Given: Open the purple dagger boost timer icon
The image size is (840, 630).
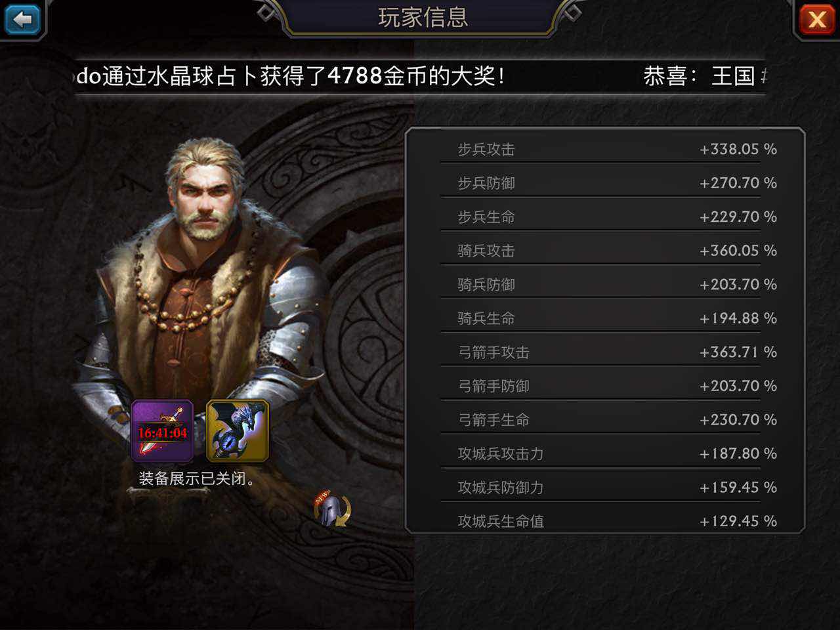Looking at the screenshot, I should click(162, 431).
